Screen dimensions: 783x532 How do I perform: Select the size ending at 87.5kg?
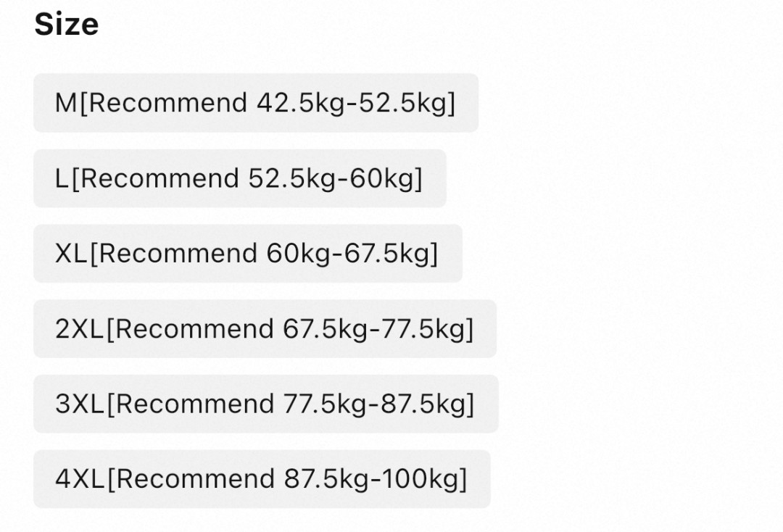pyautogui.click(x=265, y=404)
